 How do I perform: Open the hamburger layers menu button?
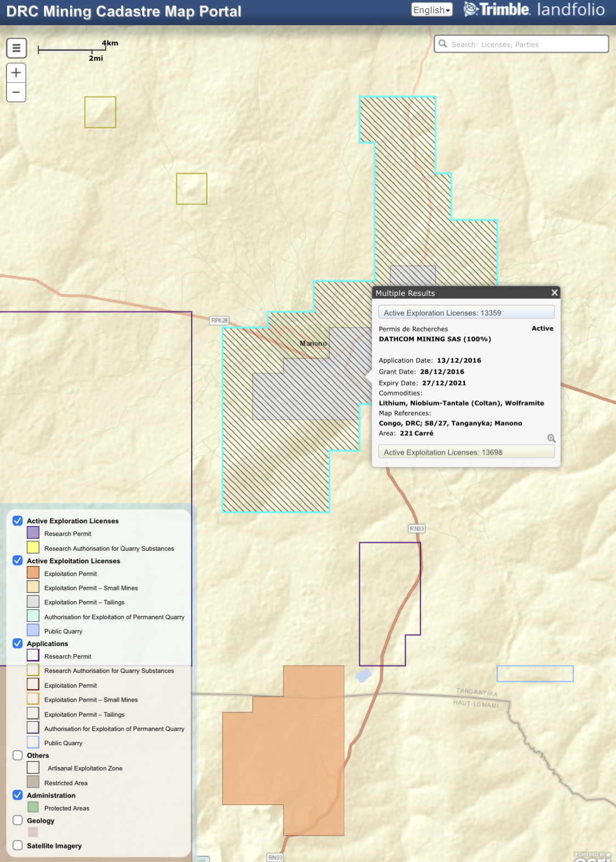pyautogui.click(x=16, y=48)
